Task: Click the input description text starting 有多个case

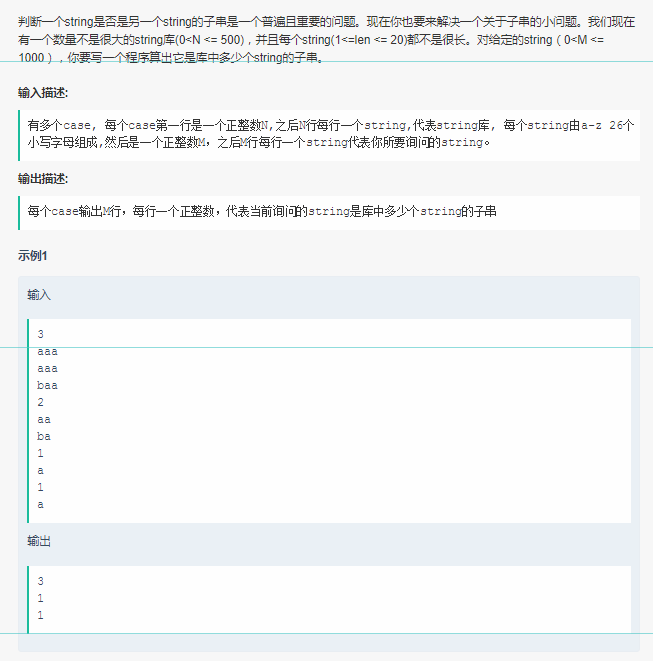Action: click(331, 134)
